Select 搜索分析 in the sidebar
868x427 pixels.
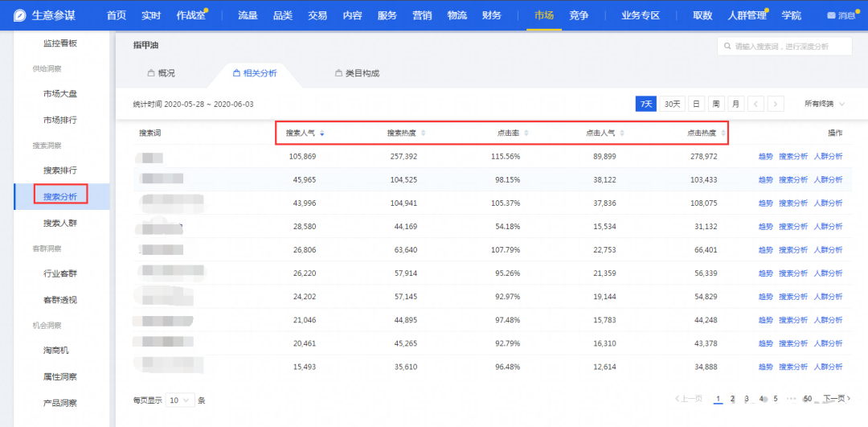coord(60,196)
